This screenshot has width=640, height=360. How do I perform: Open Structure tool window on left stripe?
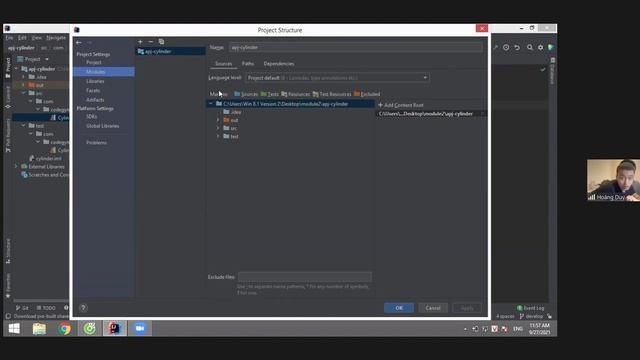(8, 251)
